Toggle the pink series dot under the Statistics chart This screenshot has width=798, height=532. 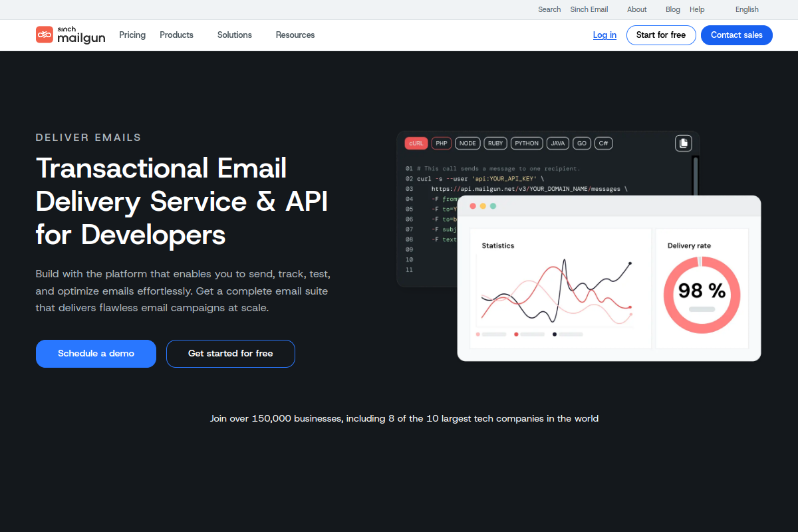pos(477,333)
